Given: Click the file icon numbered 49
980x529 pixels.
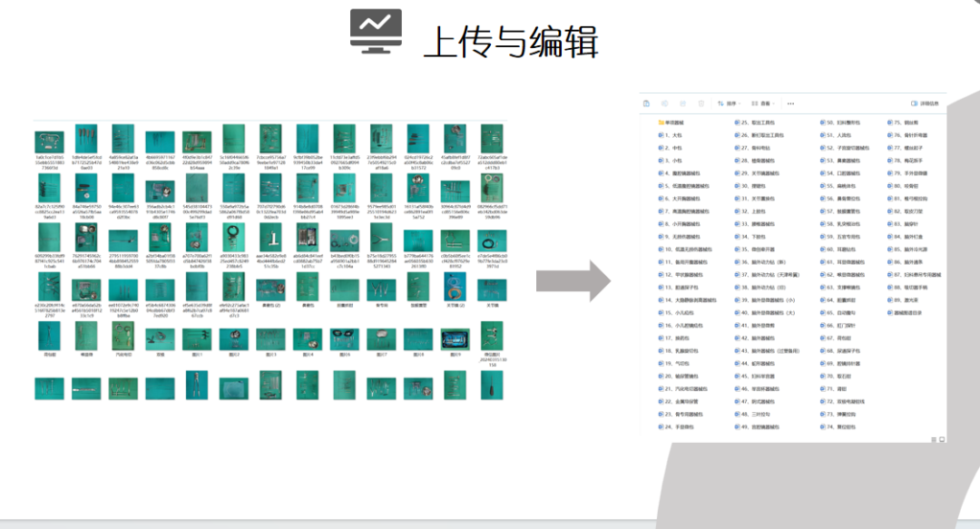Looking at the screenshot, I should click(737, 427).
